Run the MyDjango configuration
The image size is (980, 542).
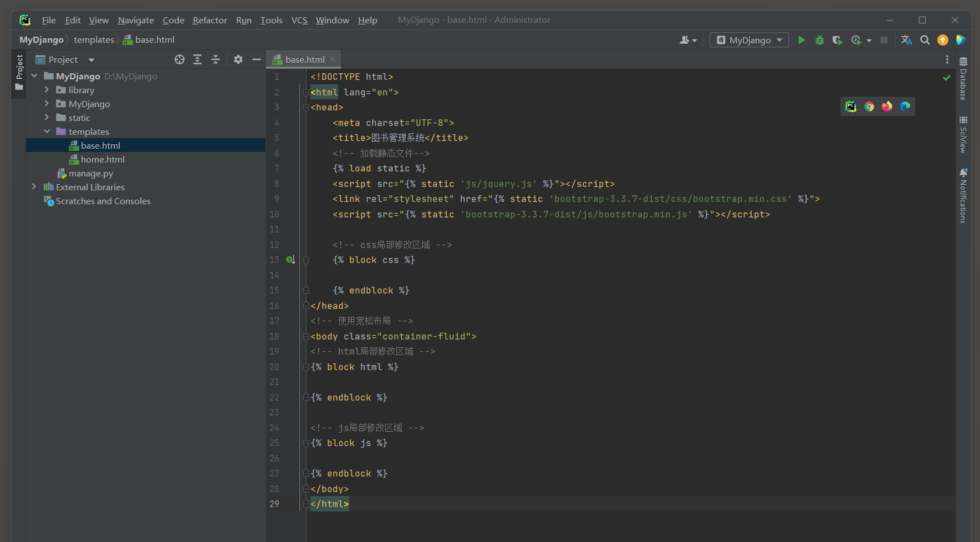(802, 40)
